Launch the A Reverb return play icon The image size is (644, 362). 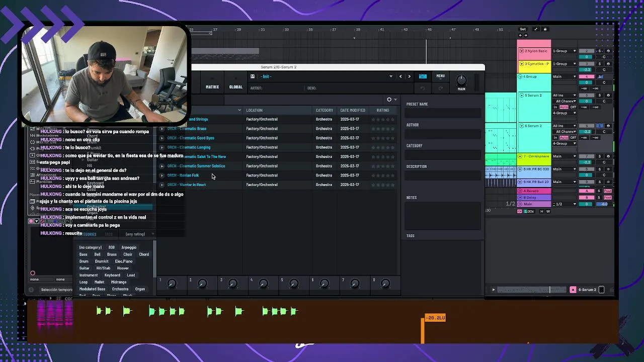tap(520, 191)
